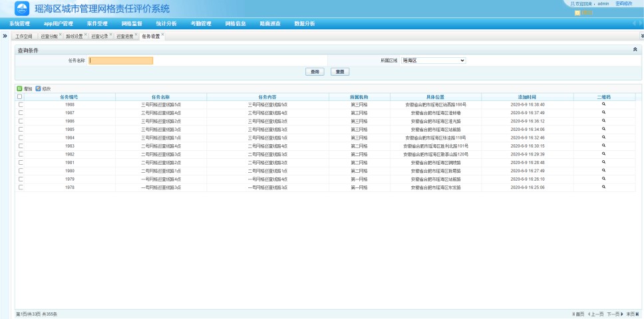
Task: Click the system logo icon in header
Action: 22,9
